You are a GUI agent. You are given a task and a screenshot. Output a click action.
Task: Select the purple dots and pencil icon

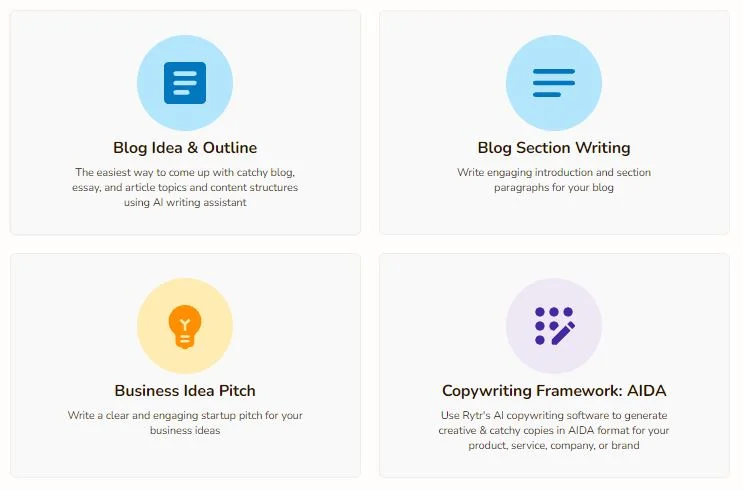click(x=554, y=326)
